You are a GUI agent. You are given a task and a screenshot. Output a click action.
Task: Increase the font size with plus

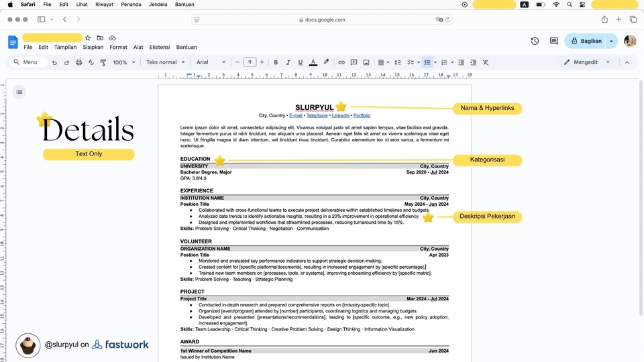(x=262, y=62)
